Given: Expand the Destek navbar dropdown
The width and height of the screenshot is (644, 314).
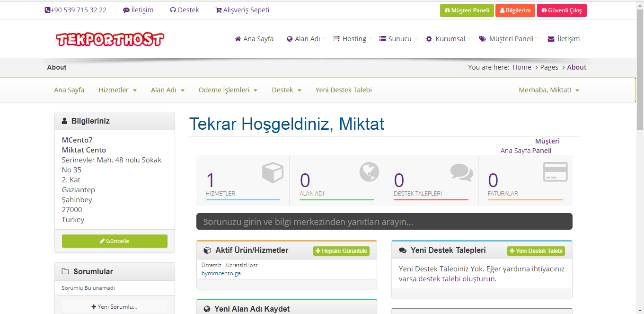Looking at the screenshot, I should pyautogui.click(x=286, y=90).
